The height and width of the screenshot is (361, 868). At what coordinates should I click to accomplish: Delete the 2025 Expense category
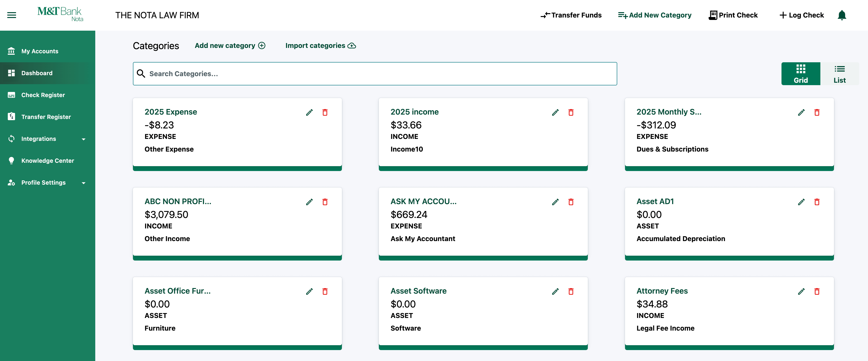(325, 112)
